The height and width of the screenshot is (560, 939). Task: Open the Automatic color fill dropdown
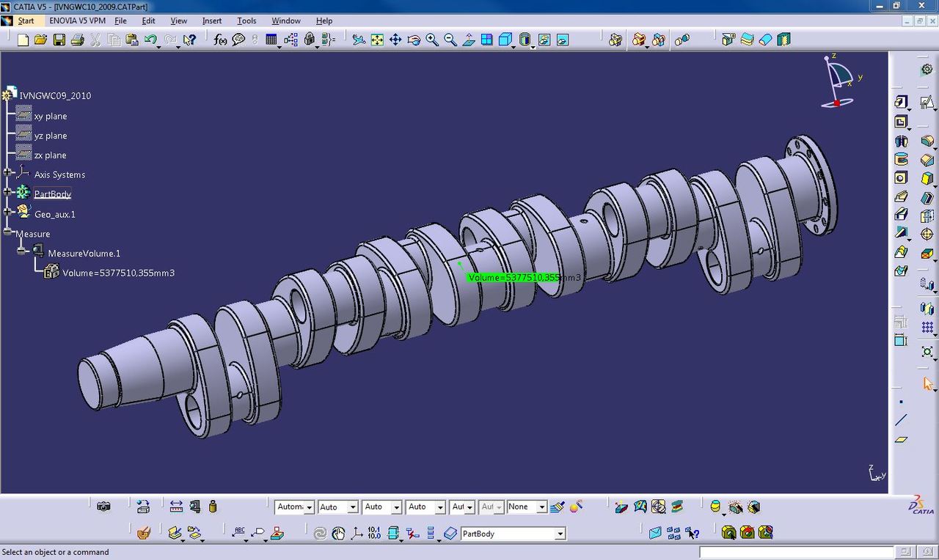pyautogui.click(x=310, y=507)
